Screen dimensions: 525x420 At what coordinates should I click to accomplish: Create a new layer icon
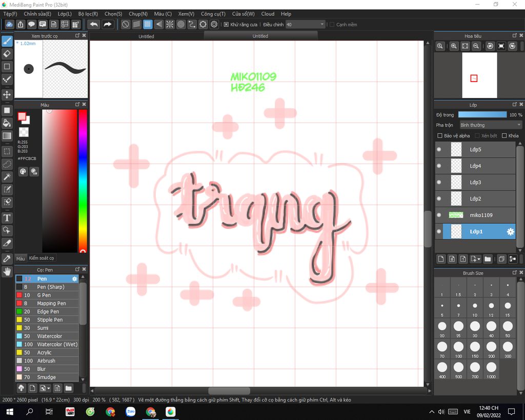441,259
